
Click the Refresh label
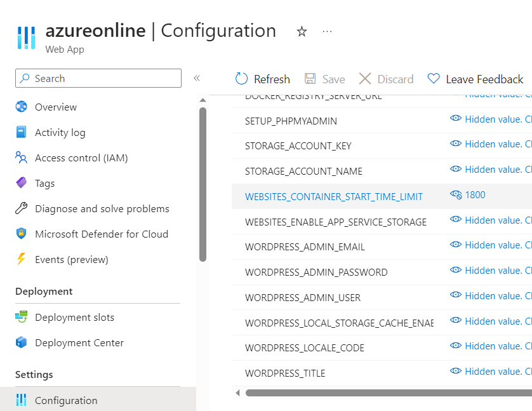272,79
